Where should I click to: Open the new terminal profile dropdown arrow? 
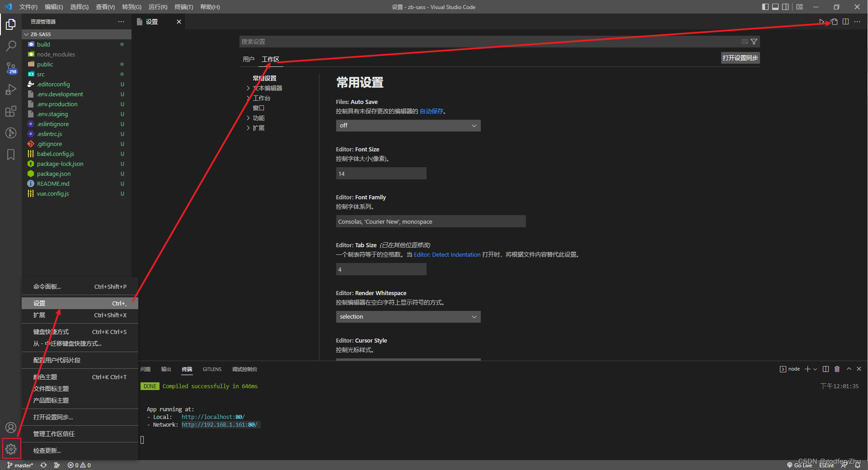pyautogui.click(x=815, y=369)
